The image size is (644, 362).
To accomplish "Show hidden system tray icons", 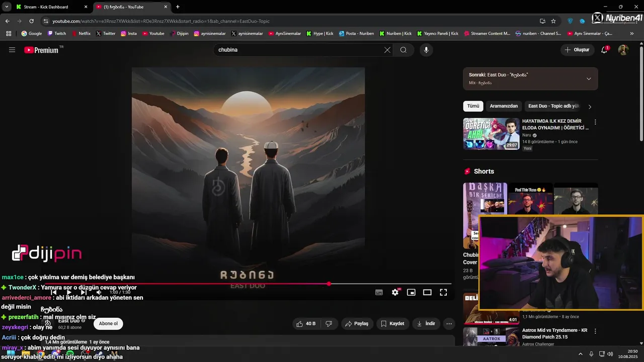I will [580, 354].
